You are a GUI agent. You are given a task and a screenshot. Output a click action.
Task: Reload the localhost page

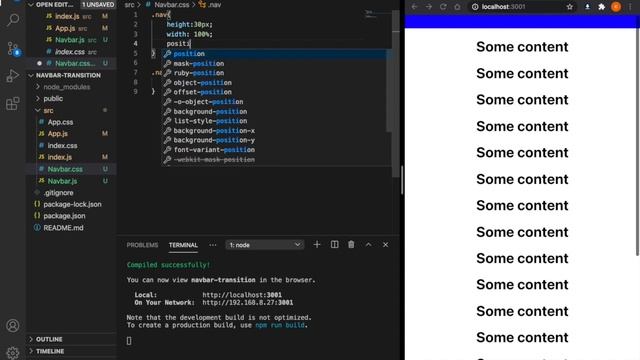[x=443, y=7]
